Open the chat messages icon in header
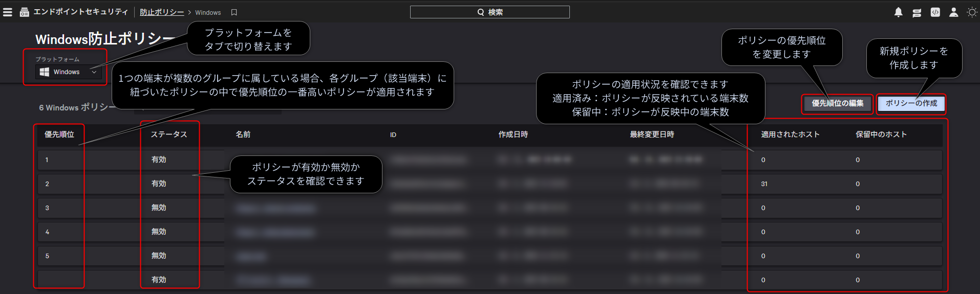Screen dimensions: 980x294 (x=917, y=12)
